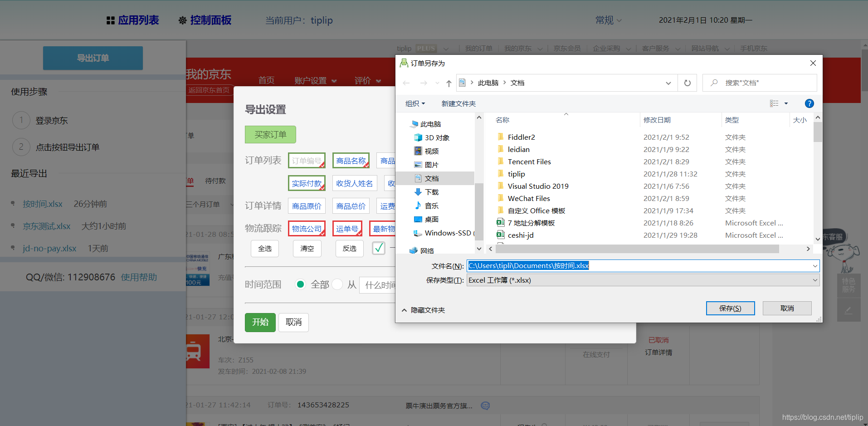Select 此电脑 in navigation tree
The image size is (868, 426).
pyautogui.click(x=425, y=124)
